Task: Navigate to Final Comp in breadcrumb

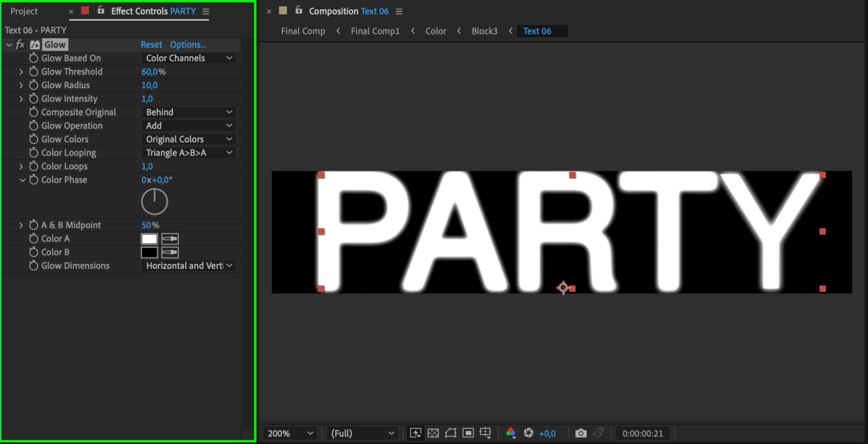Action: tap(303, 31)
